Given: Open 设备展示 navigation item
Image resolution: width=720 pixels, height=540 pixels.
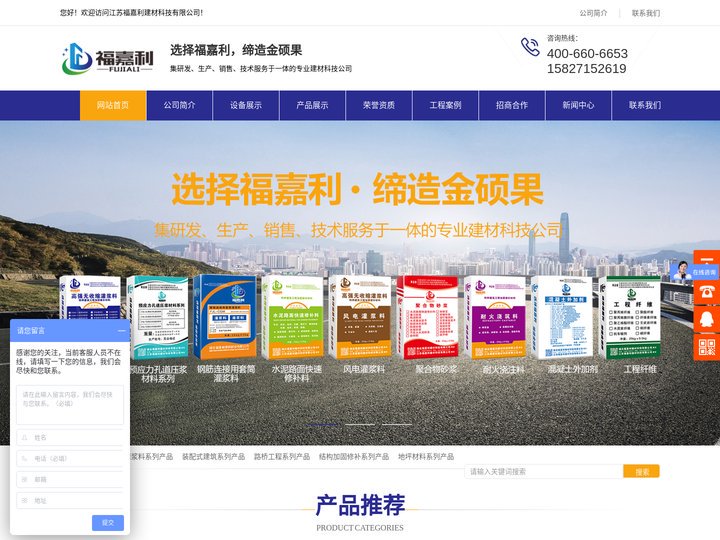Looking at the screenshot, I should [246, 105].
